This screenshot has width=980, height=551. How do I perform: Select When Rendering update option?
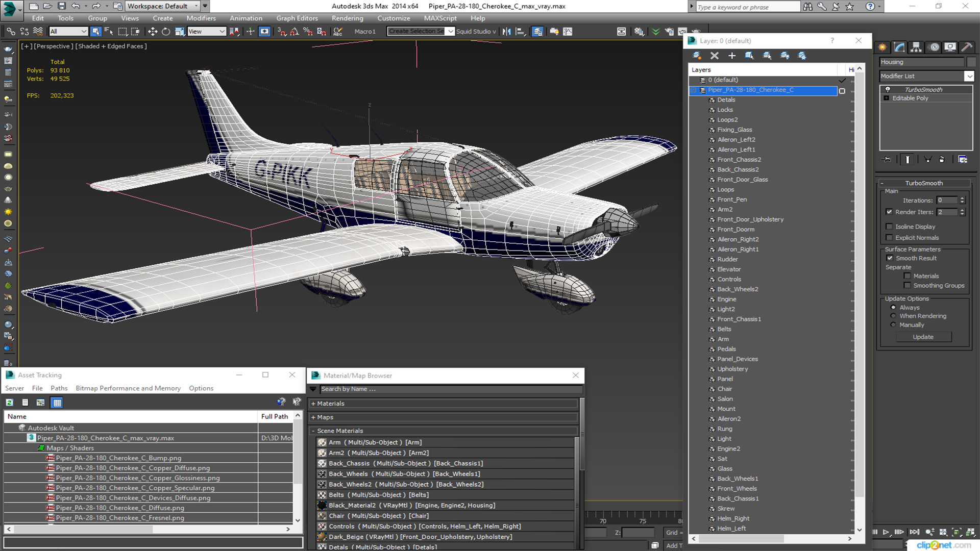click(893, 316)
